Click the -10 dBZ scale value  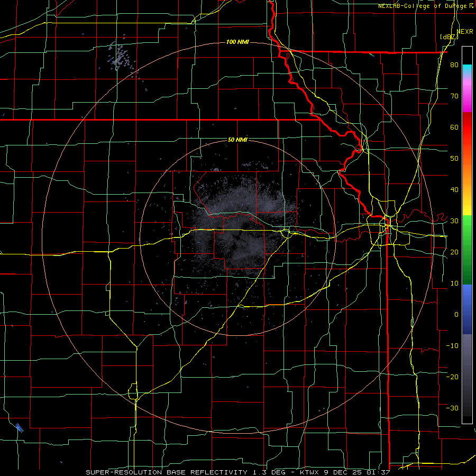pos(452,346)
